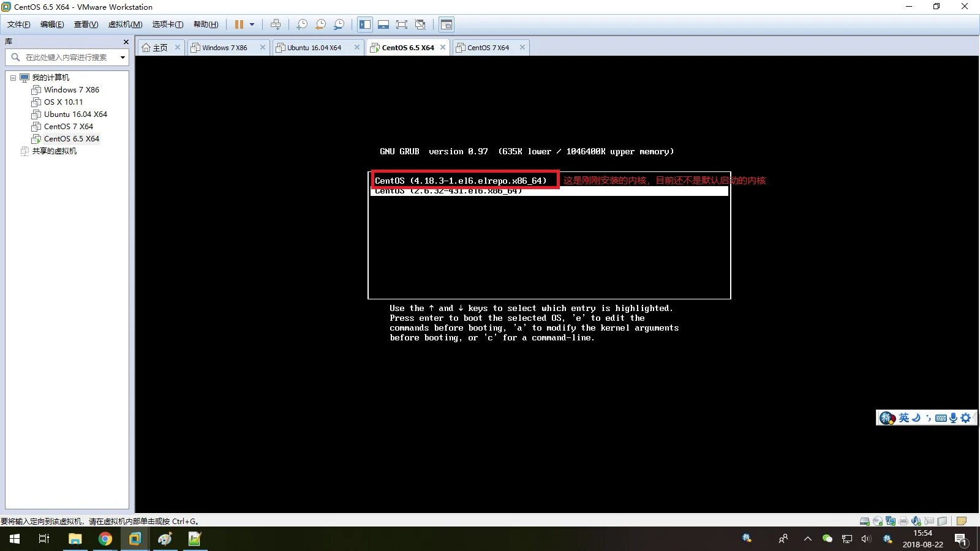This screenshot has width=980, height=551.
Task: Open Task View on the taskbar
Action: coord(44,539)
